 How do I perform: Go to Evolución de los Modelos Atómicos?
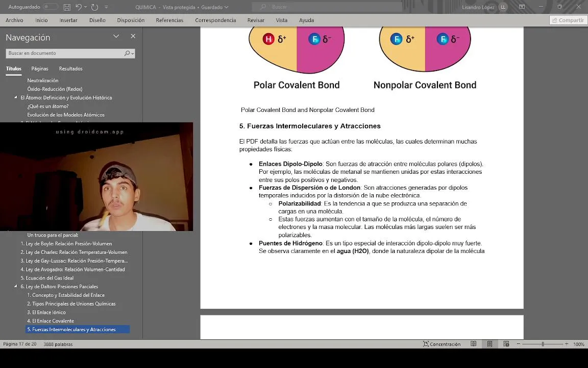[x=66, y=115]
